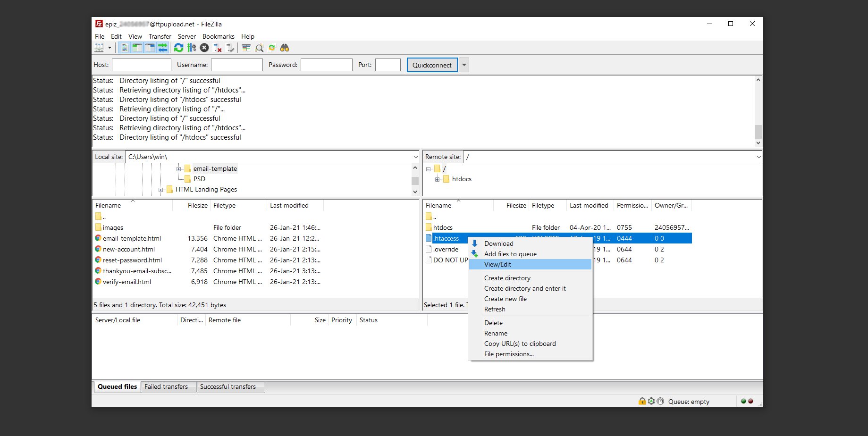Switch to the Queued files tab
Screen dimensions: 868x436
coord(117,387)
